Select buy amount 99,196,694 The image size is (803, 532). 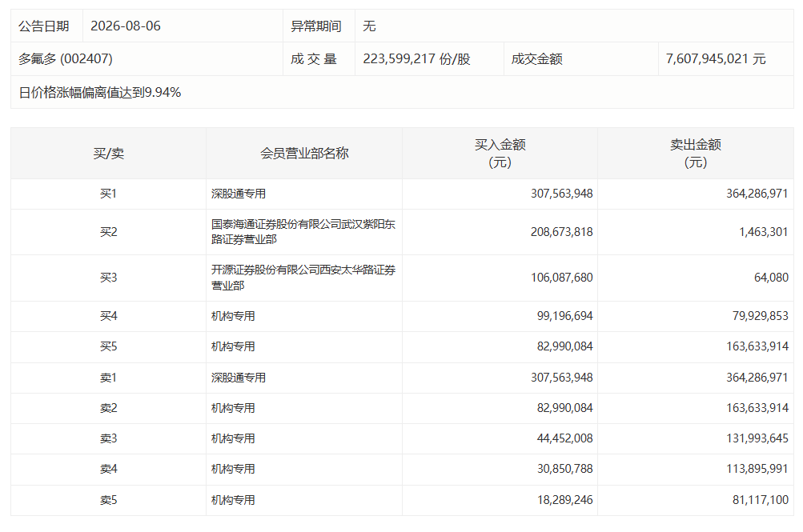565,316
